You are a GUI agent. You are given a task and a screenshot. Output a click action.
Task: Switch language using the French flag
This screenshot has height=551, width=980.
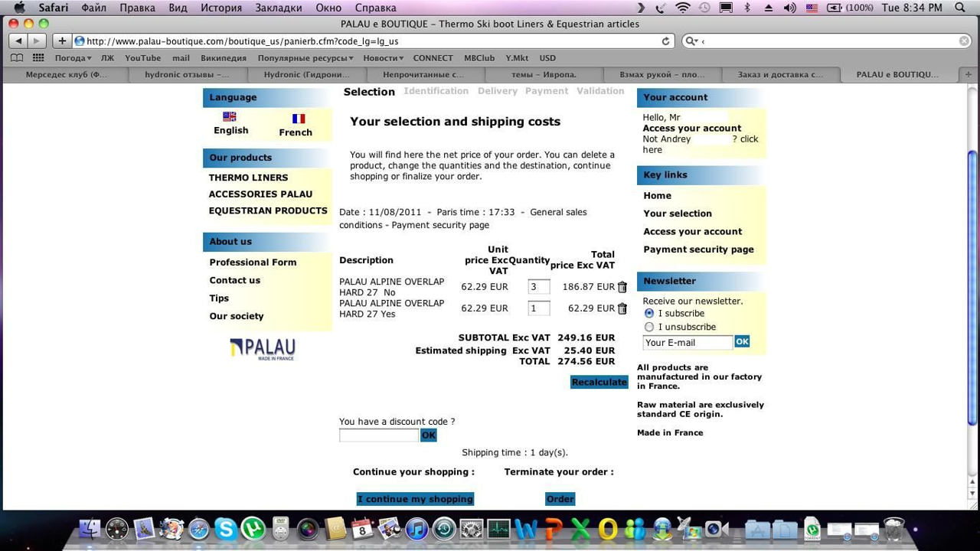point(298,119)
